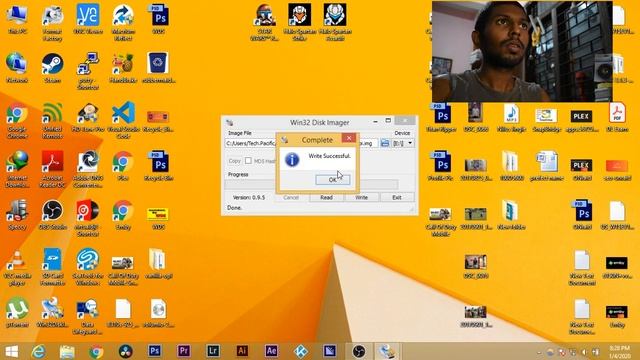Launch SD Card Formatter desktop shortcut
The image size is (640, 360).
[52, 267]
